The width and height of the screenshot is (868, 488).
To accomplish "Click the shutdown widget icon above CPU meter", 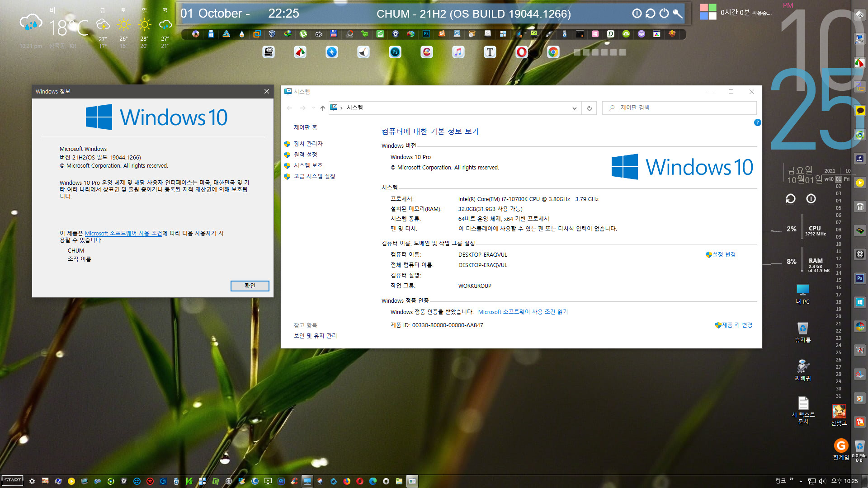I will [x=811, y=199].
